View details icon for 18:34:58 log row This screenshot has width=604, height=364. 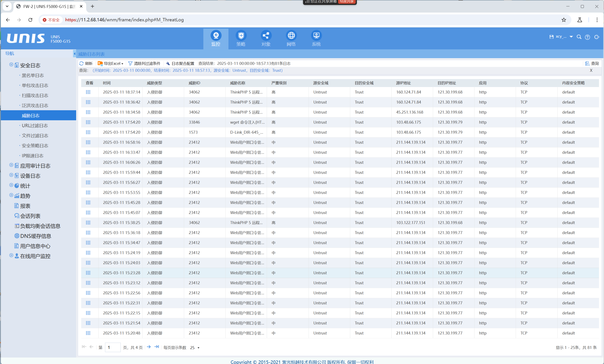(x=88, y=112)
